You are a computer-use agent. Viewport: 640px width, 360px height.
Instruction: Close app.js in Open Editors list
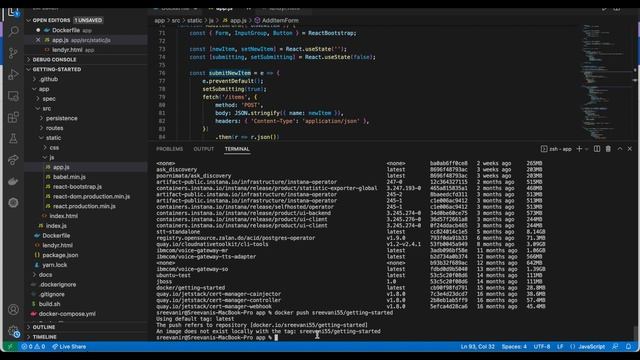tap(38, 40)
